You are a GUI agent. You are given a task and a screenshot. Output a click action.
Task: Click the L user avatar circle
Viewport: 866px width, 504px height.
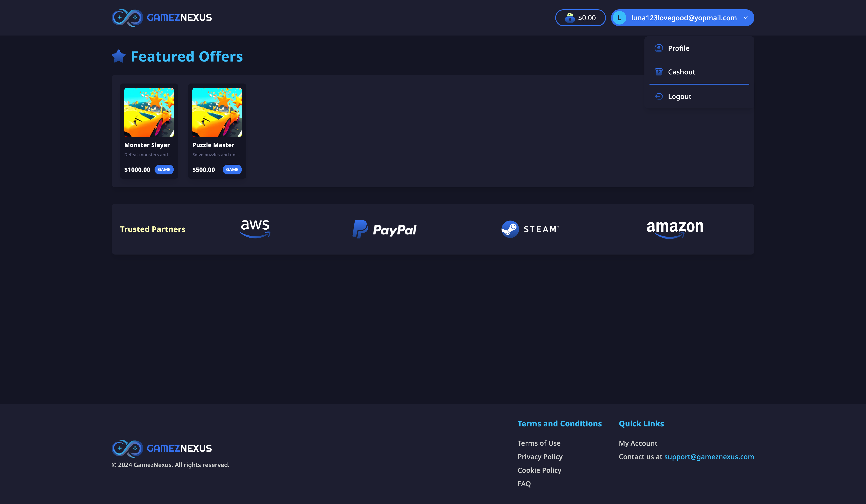click(619, 18)
